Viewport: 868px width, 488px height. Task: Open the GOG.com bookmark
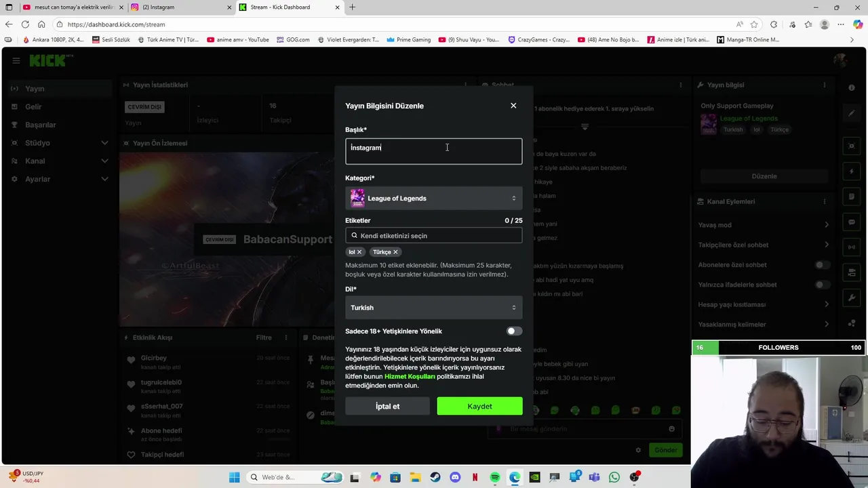click(292, 39)
